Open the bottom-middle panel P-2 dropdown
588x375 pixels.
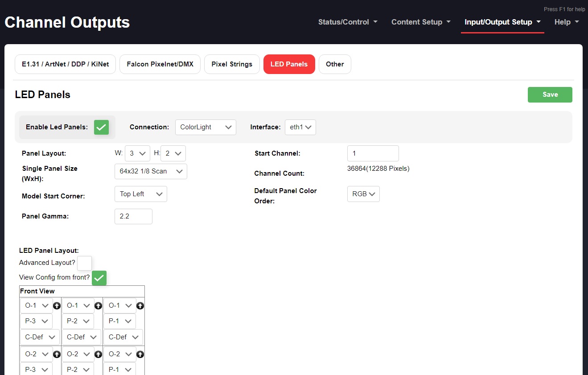pos(78,369)
